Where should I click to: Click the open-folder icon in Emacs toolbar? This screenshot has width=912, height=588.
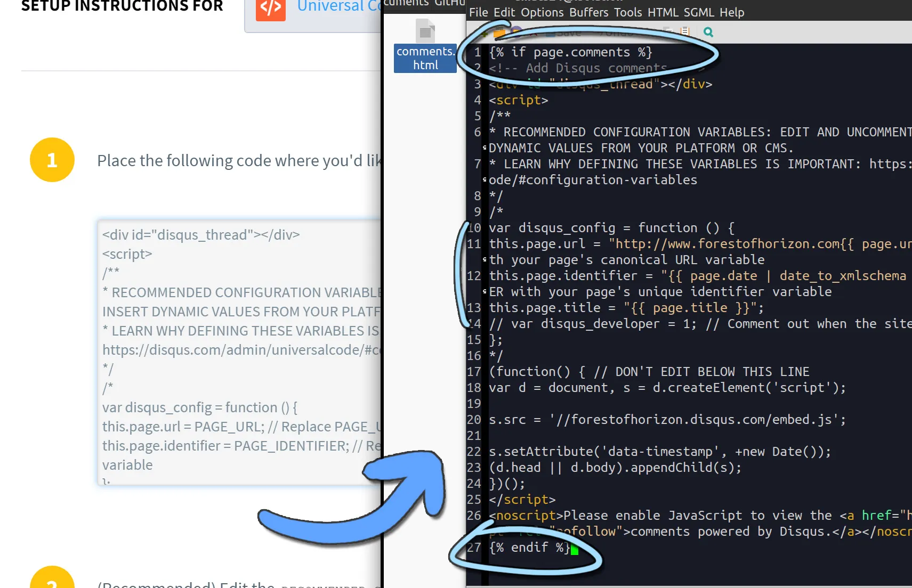tap(499, 33)
